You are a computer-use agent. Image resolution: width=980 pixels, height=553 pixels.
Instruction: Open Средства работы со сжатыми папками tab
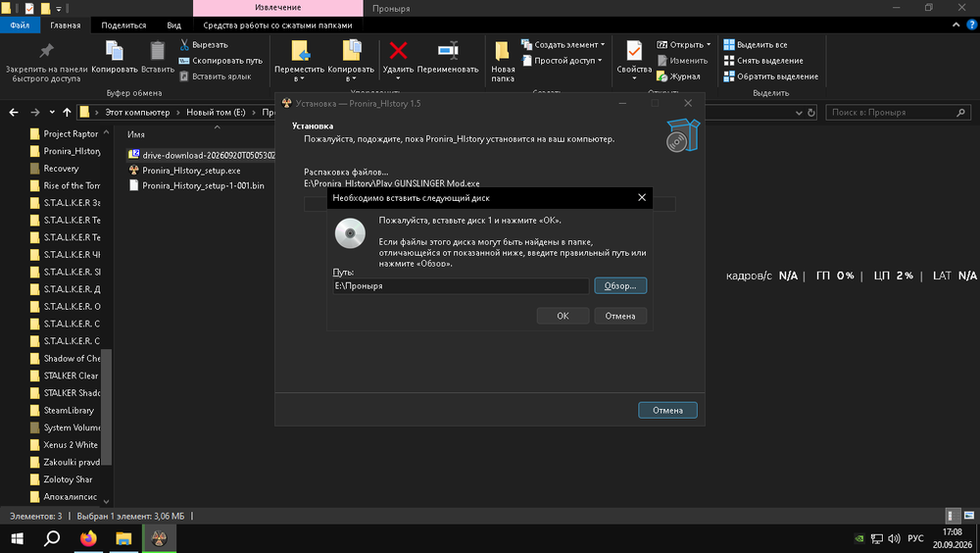click(x=277, y=25)
